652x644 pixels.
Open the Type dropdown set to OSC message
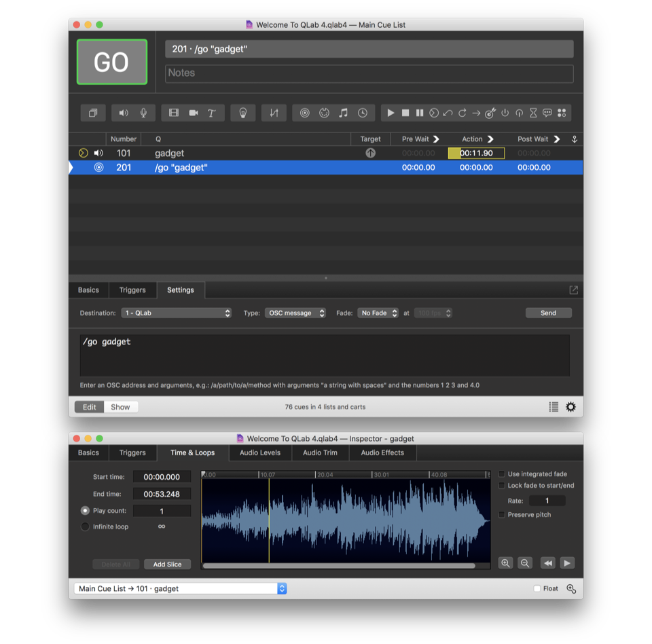[295, 313]
